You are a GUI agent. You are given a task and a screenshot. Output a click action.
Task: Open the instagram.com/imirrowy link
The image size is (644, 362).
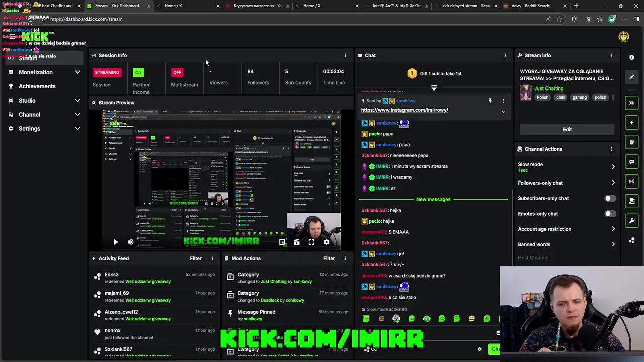[x=405, y=110]
